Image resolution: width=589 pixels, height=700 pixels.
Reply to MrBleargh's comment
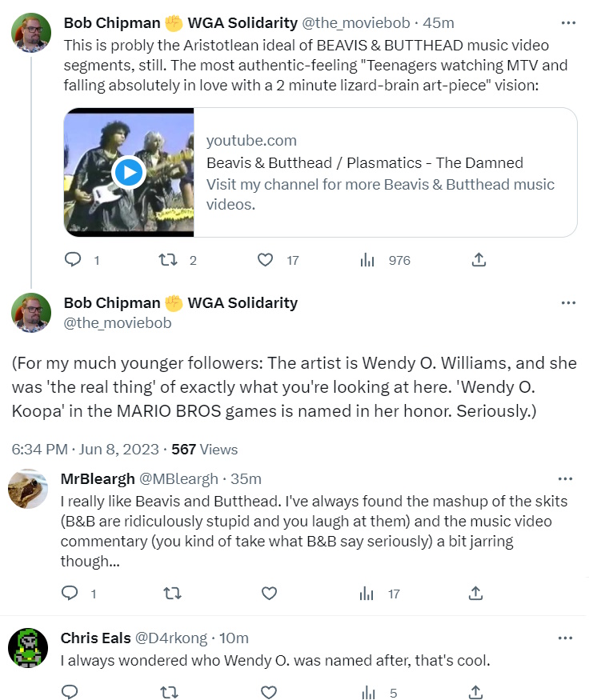point(70,594)
